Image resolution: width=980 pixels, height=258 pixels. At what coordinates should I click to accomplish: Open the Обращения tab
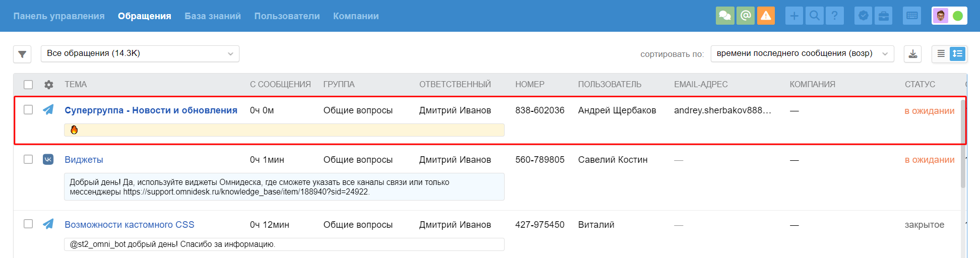[145, 16]
